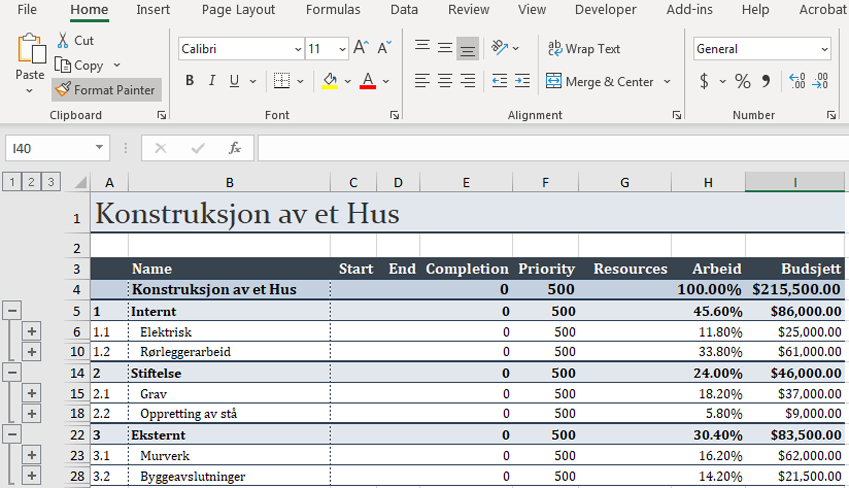The width and height of the screenshot is (849, 488).
Task: Apply comma style format
Action: 766,81
